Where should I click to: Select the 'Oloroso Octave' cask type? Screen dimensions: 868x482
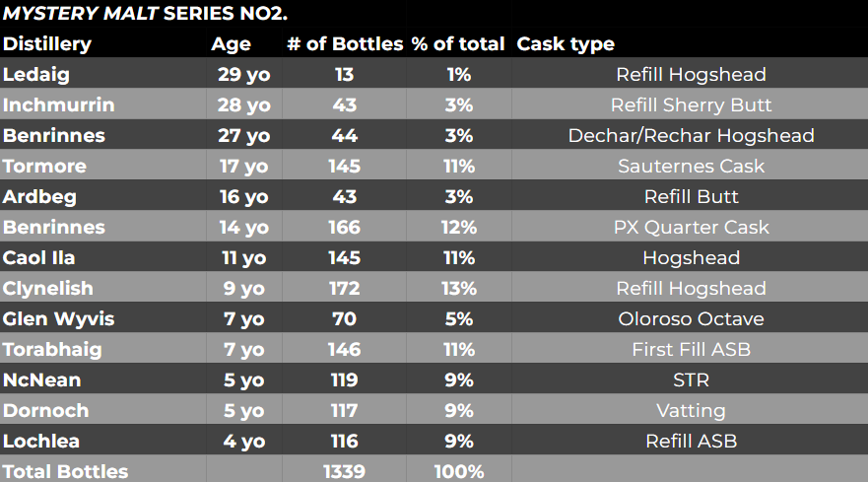(691, 319)
